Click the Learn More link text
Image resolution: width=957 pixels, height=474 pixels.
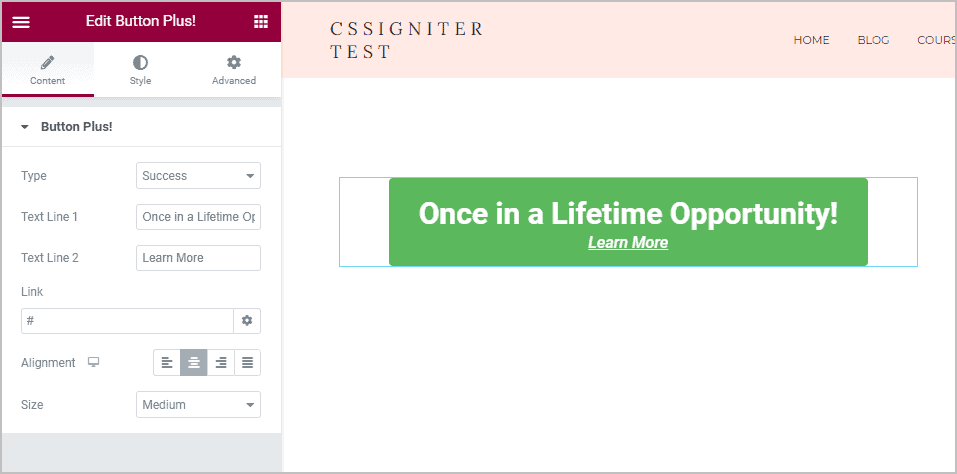coord(628,243)
